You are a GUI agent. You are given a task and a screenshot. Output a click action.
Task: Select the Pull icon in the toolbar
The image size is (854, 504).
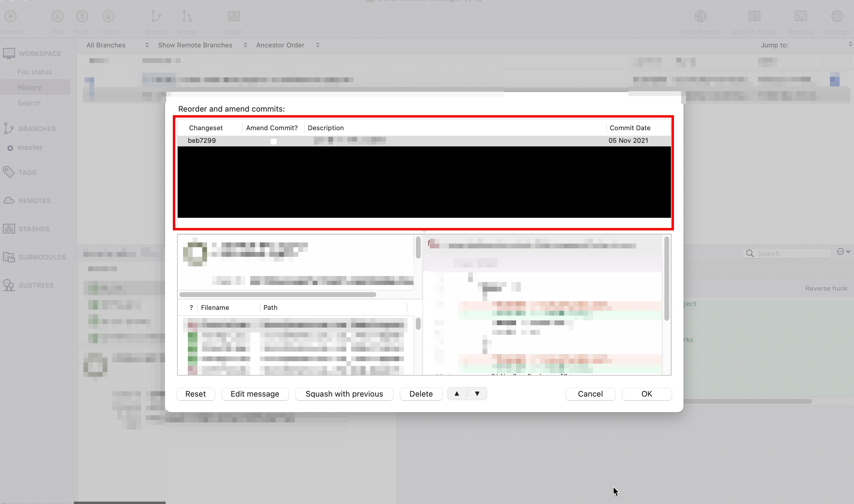[57, 16]
